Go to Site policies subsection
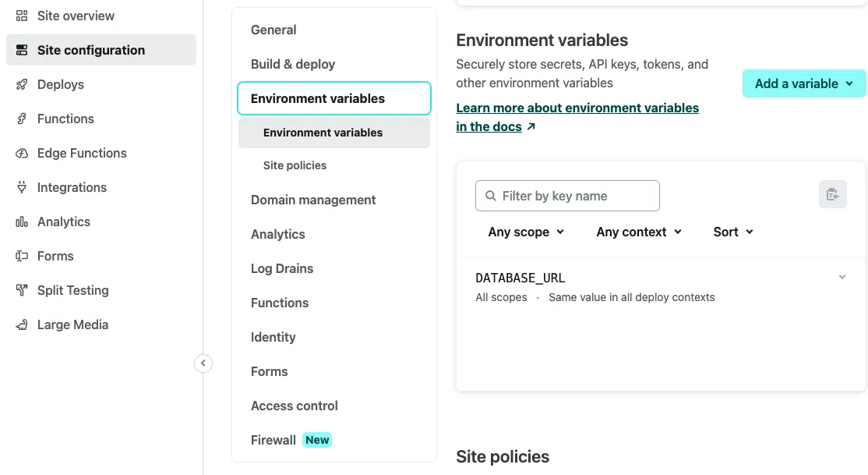The height and width of the screenshot is (475, 868). (295, 165)
